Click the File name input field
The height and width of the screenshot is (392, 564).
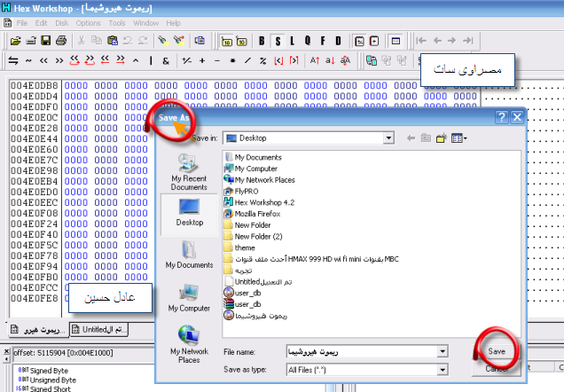tap(362, 351)
